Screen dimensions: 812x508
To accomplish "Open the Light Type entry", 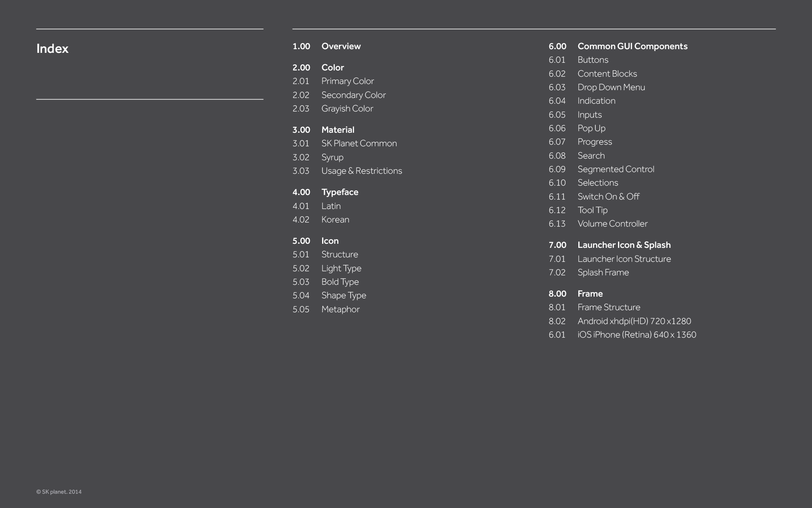I will (x=341, y=268).
